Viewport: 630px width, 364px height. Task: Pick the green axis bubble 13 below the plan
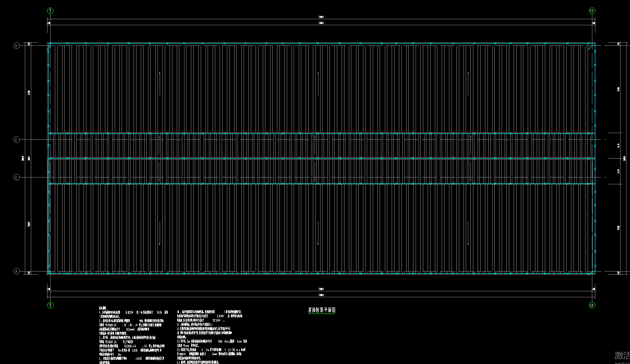tap(592, 305)
